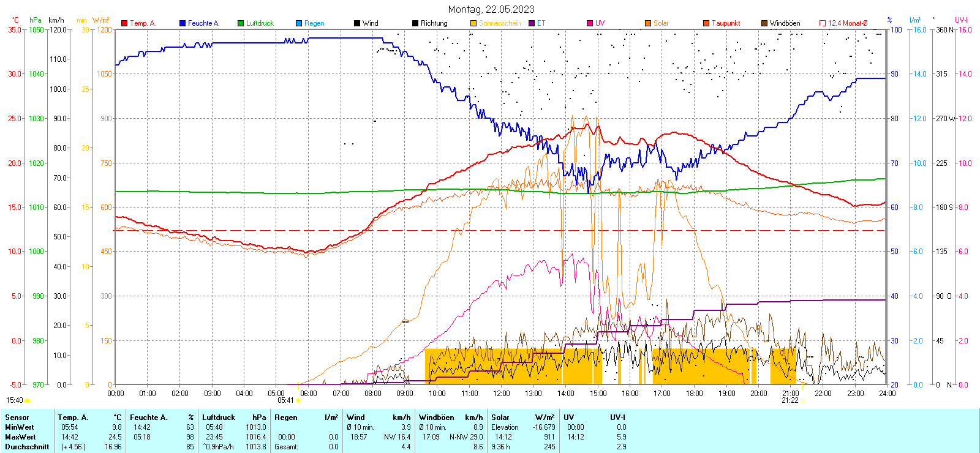Click the MaxWert row label

pyautogui.click(x=20, y=437)
